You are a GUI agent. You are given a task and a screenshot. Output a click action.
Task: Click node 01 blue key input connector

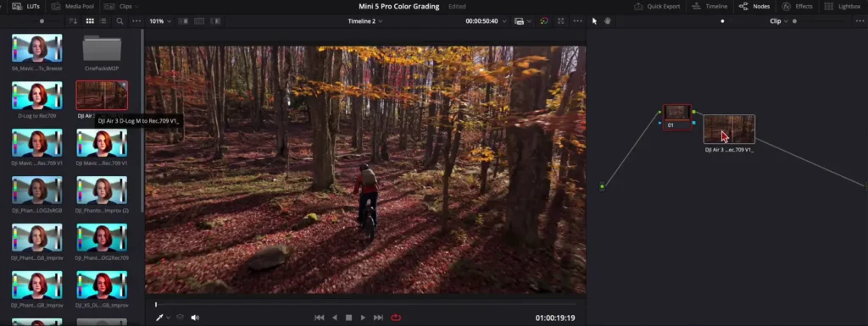(660, 123)
